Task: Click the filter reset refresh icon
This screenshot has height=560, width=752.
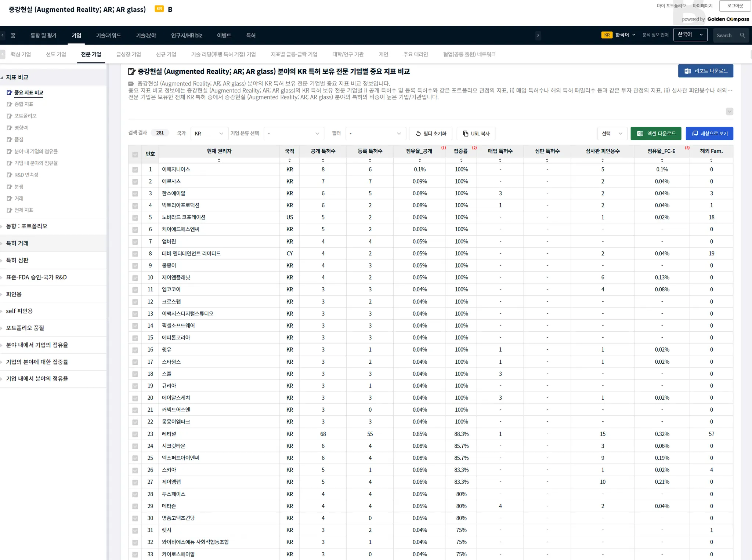Action: [x=418, y=134]
